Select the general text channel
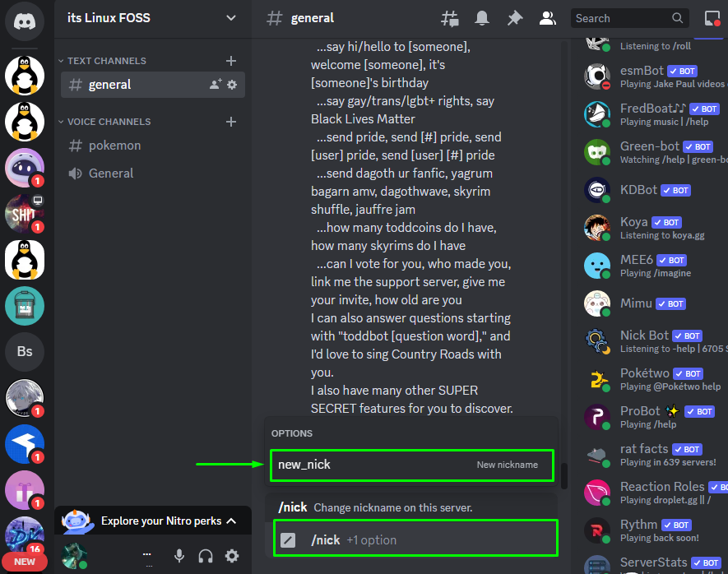 [153, 85]
